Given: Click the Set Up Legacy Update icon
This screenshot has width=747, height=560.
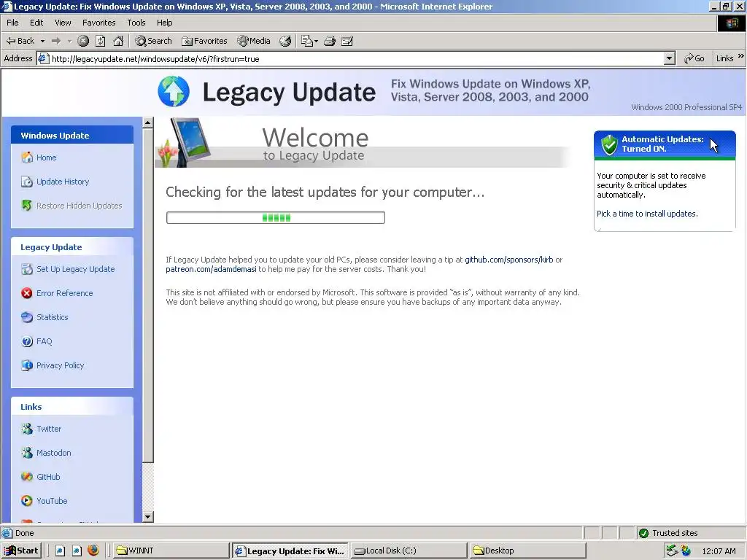Looking at the screenshot, I should coord(27,269).
